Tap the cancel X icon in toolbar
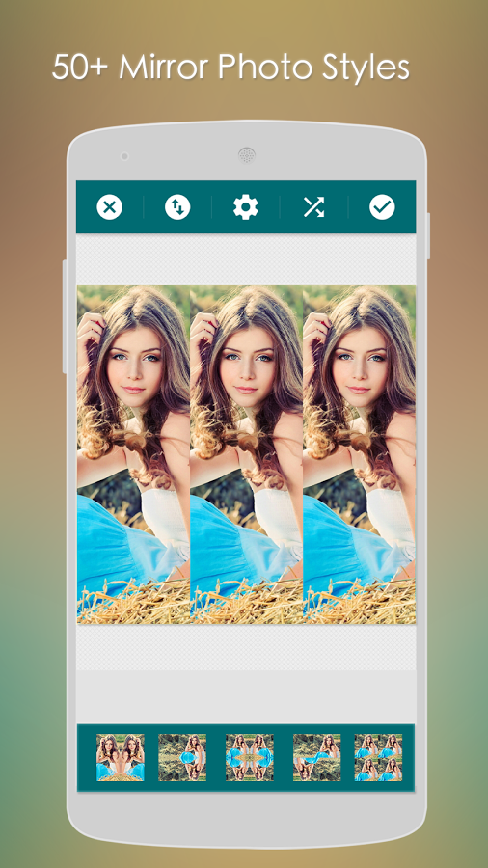Screen dimensions: 488x868 point(110,207)
